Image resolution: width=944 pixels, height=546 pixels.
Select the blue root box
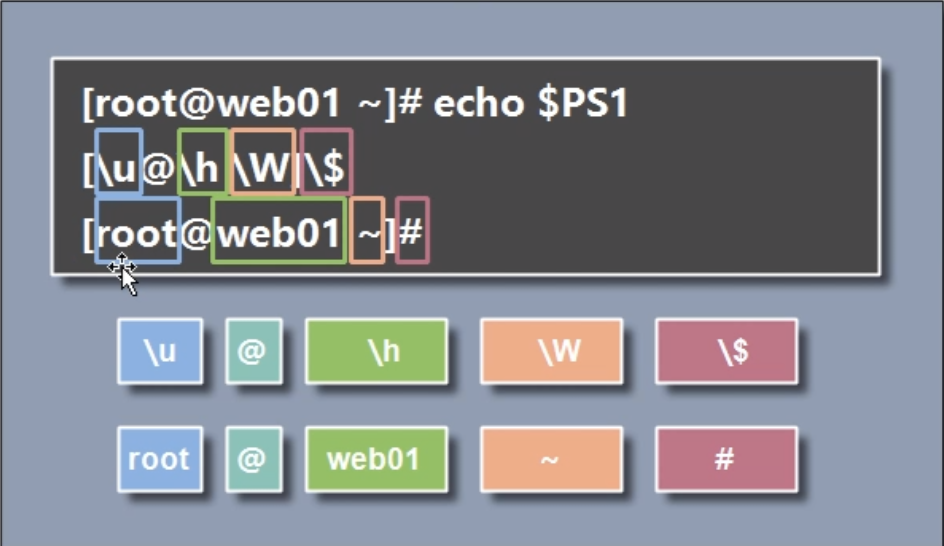[160, 460]
